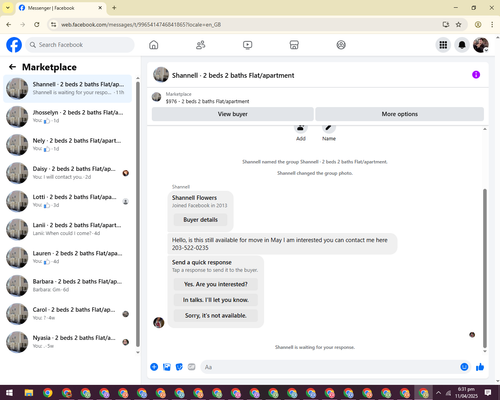Click the Marketplace listing thumbnail under header
500x400 pixels.
(x=156, y=97)
